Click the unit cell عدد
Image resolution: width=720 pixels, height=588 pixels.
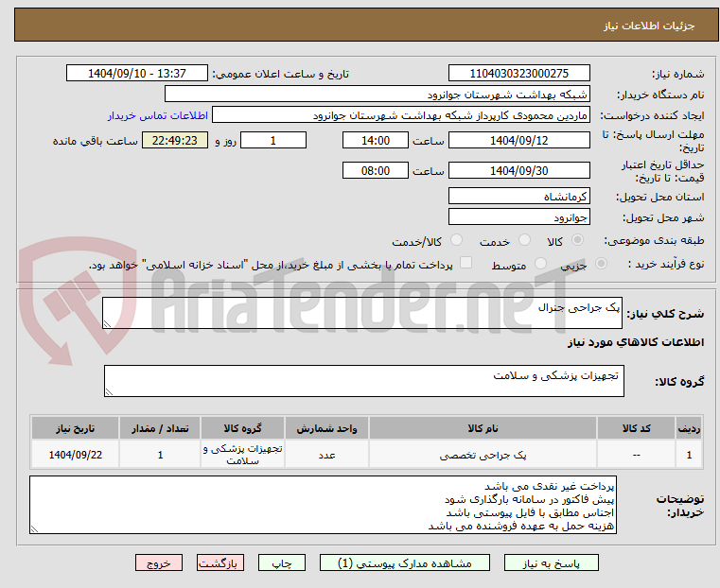coord(326,455)
